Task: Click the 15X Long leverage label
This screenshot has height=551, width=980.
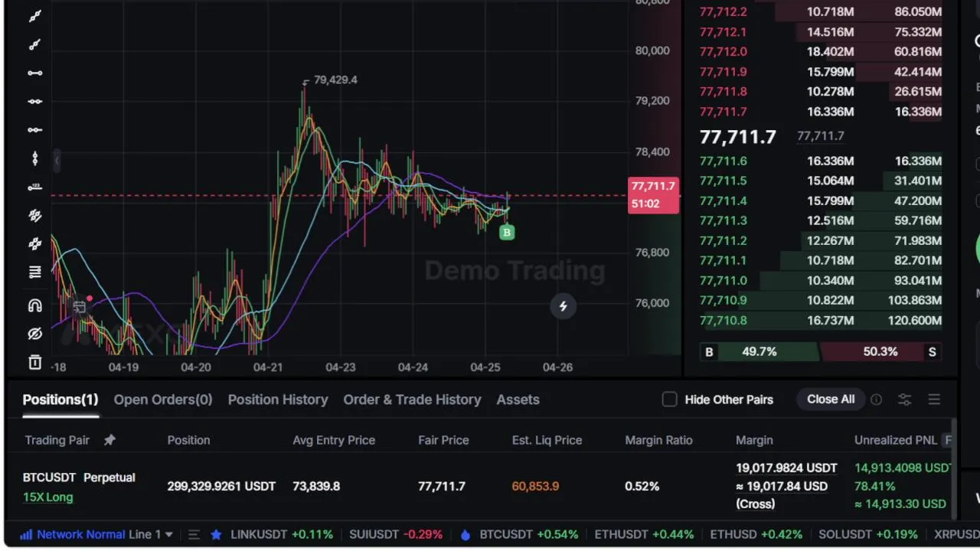Action: [47, 497]
